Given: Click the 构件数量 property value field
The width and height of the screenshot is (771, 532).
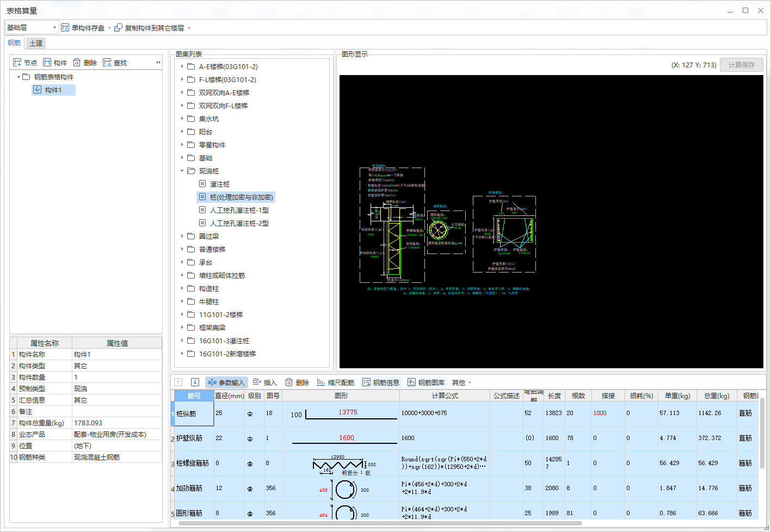Looking at the screenshot, I should point(117,377).
